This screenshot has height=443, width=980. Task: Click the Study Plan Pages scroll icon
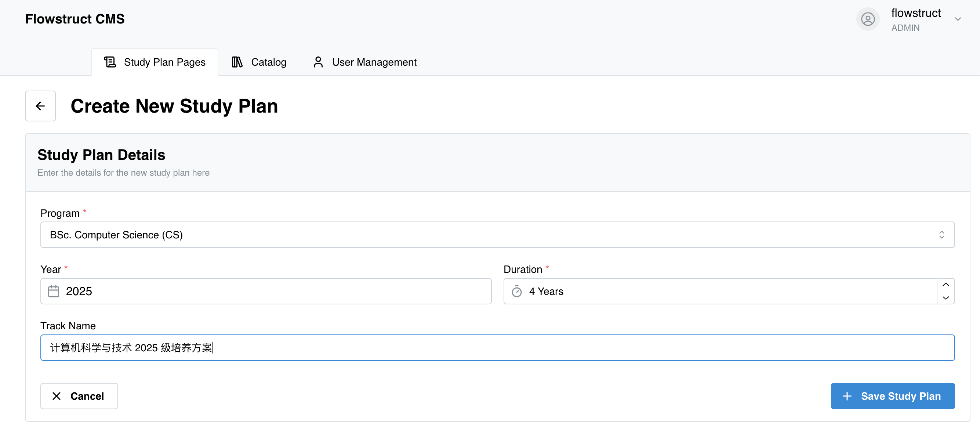110,62
